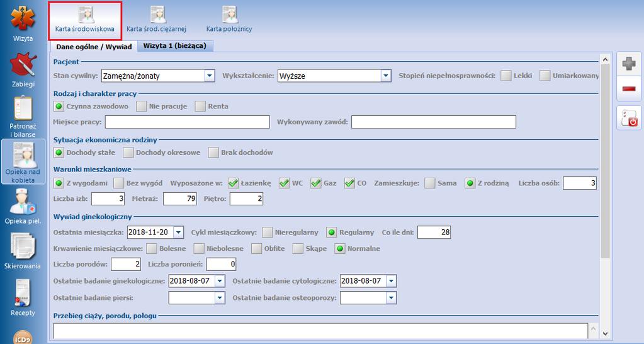Expand the Stan cywilny dropdown
Image resolution: width=644 pixels, height=344 pixels.
tap(210, 76)
